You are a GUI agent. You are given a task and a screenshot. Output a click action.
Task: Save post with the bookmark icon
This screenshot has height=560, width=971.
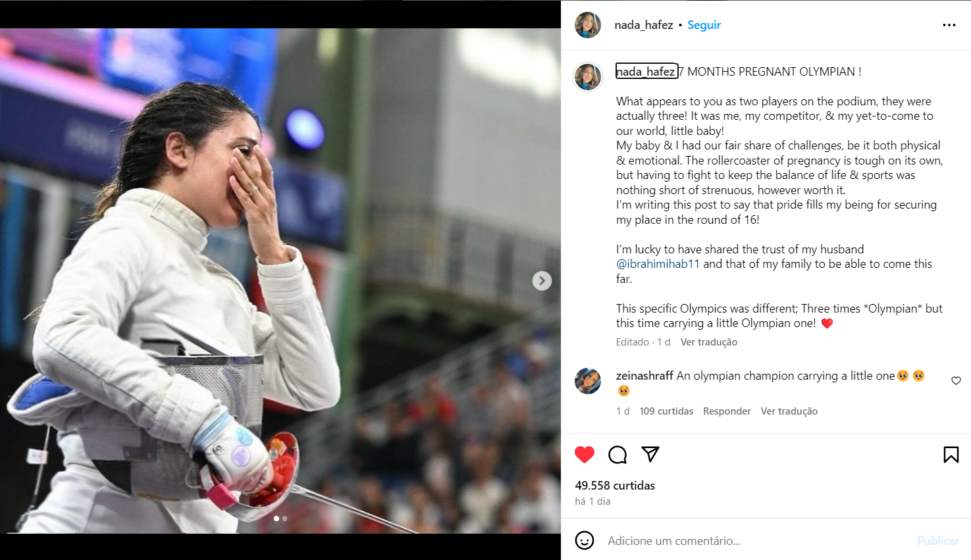coord(951,455)
